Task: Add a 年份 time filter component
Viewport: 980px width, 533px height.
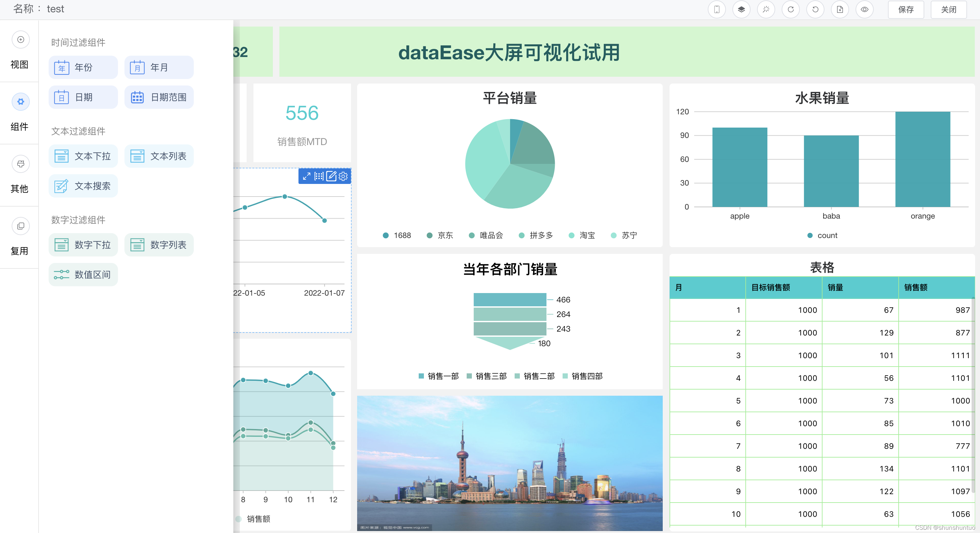Action: coord(83,67)
